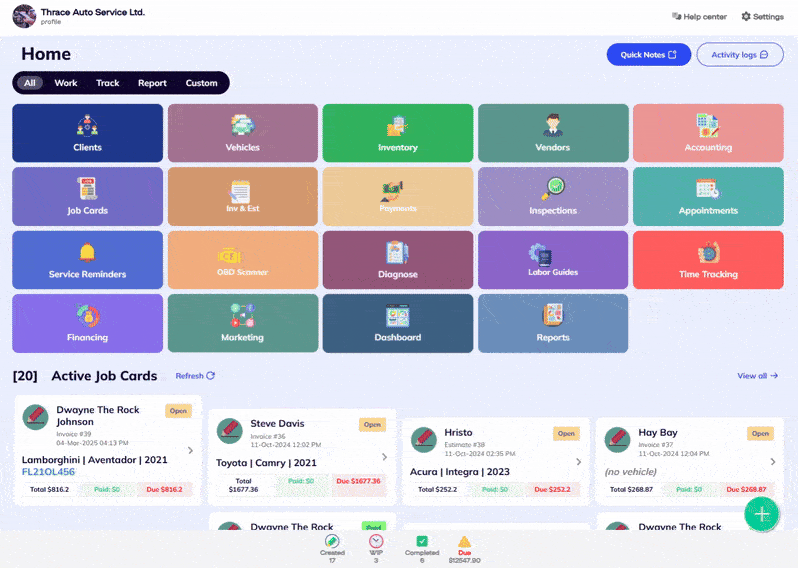Open the Clients tile
The width and height of the screenshot is (798, 568).
(x=88, y=133)
